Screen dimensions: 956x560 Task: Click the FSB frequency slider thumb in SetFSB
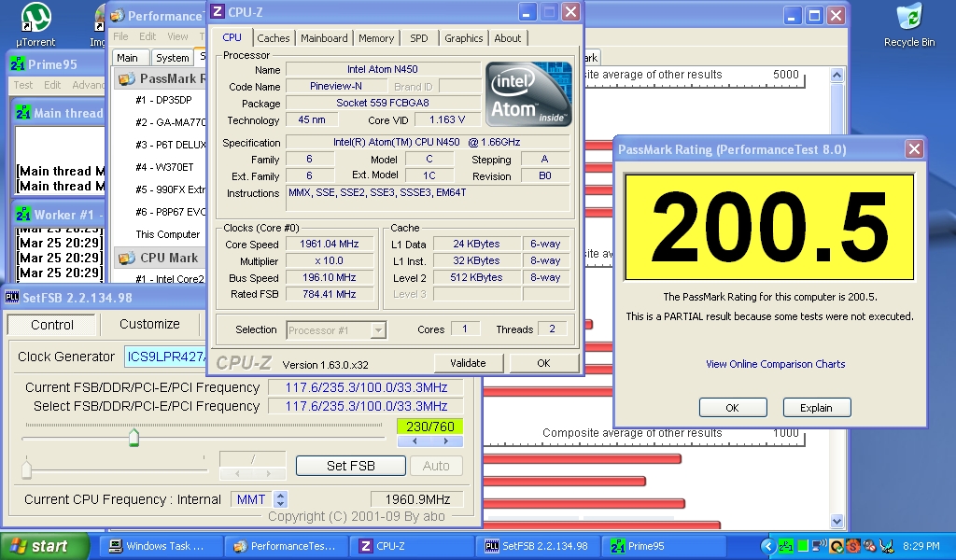tap(134, 437)
